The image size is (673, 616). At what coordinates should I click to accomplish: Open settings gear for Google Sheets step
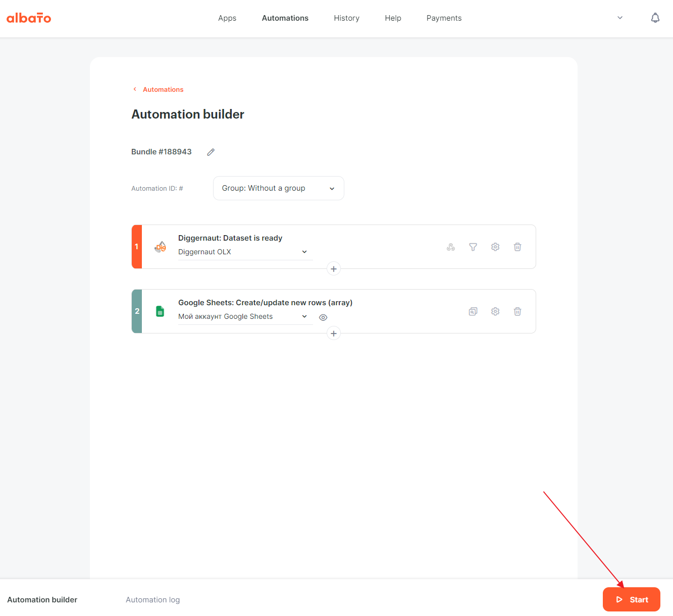pos(495,311)
